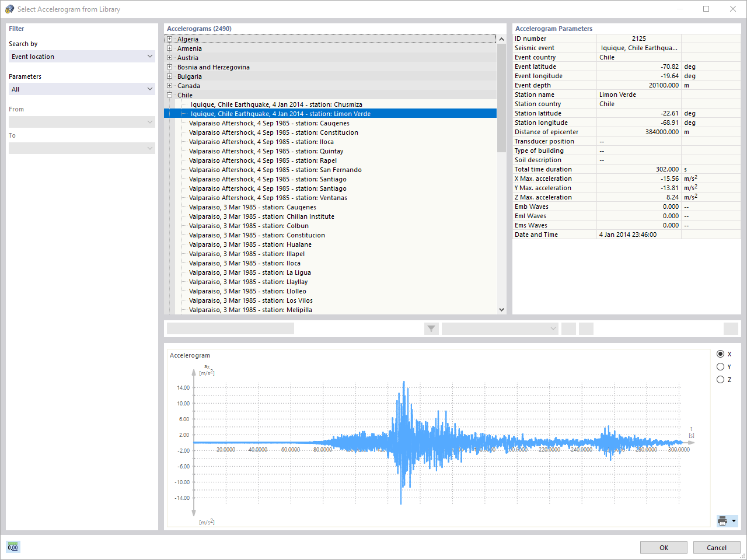Collapse the Chile tree node
This screenshot has width=747, height=560.
(170, 95)
